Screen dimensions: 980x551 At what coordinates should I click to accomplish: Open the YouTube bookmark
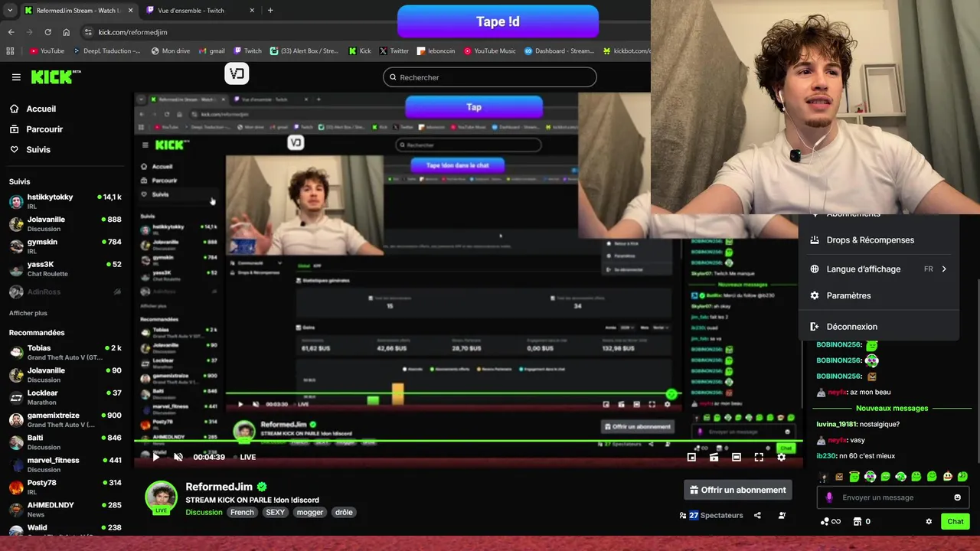(x=47, y=51)
